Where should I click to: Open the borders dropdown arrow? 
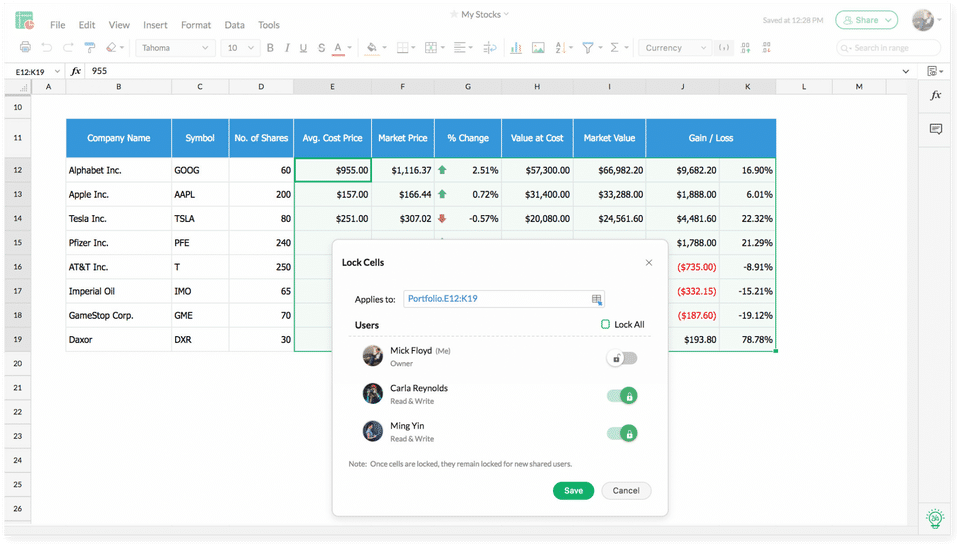413,48
